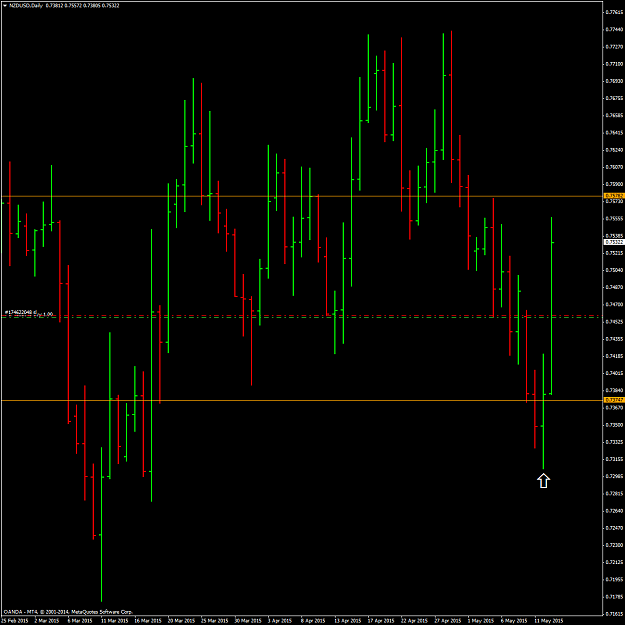625x625 pixels.
Task: Click the 11 May 2015 date label
Action: click(x=548, y=621)
